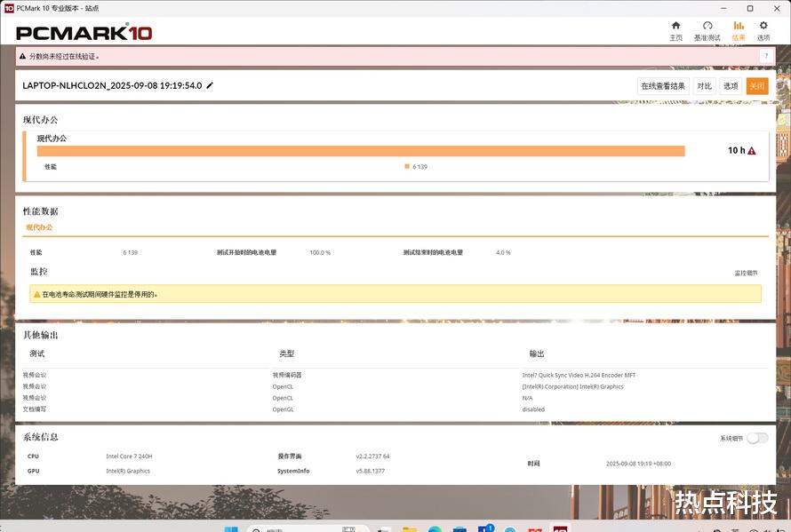Image resolution: width=791 pixels, height=532 pixels.
Task: Click the 100.0 % starting battery level value
Action: point(320,252)
